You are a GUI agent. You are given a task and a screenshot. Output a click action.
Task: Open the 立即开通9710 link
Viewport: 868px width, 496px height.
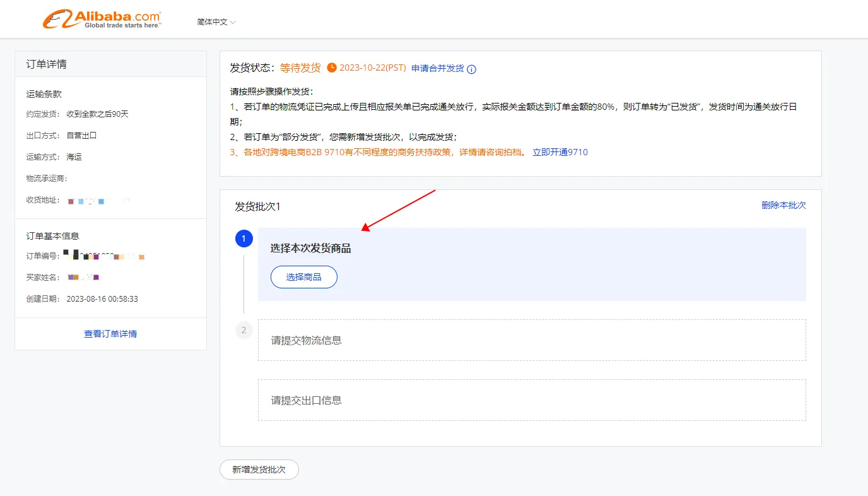[560, 152]
